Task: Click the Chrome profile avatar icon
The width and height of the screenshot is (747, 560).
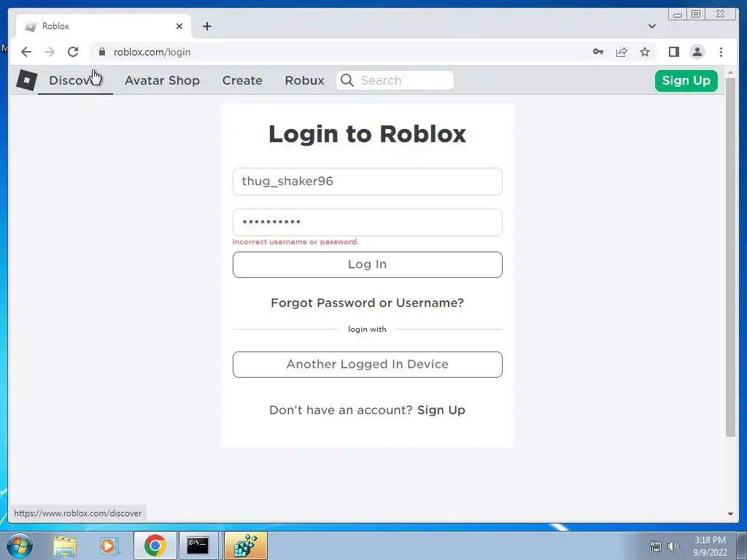Action: (x=697, y=52)
